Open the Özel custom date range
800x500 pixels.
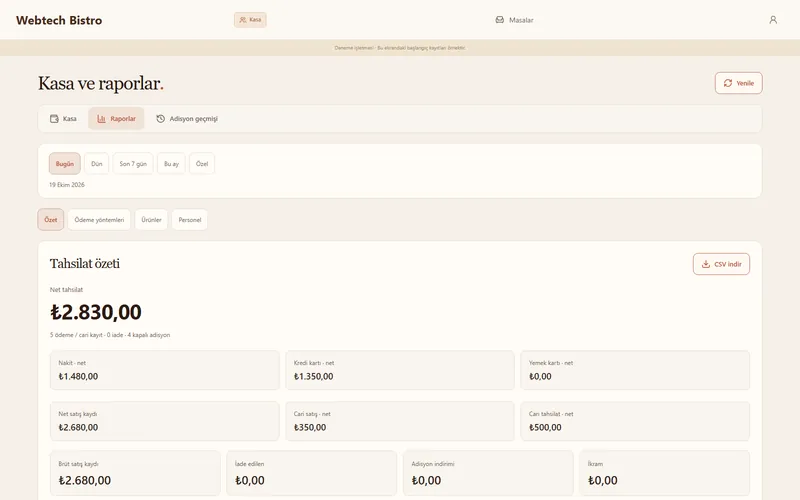[x=202, y=164]
